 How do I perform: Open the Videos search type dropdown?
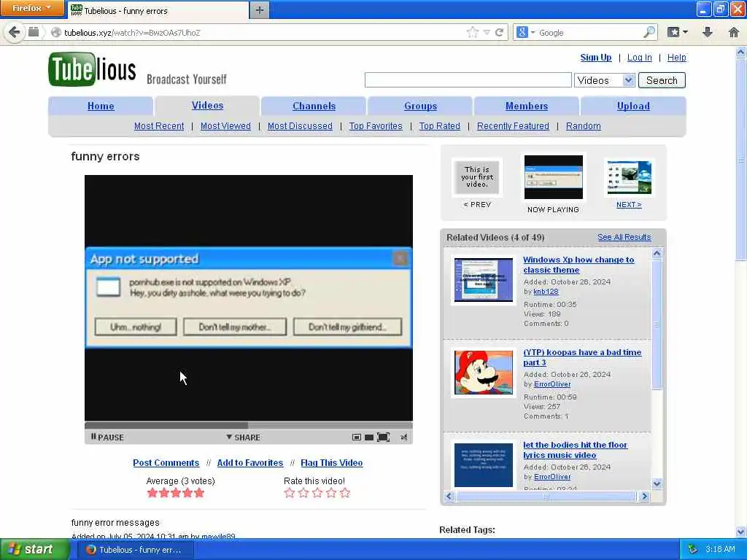coord(605,80)
